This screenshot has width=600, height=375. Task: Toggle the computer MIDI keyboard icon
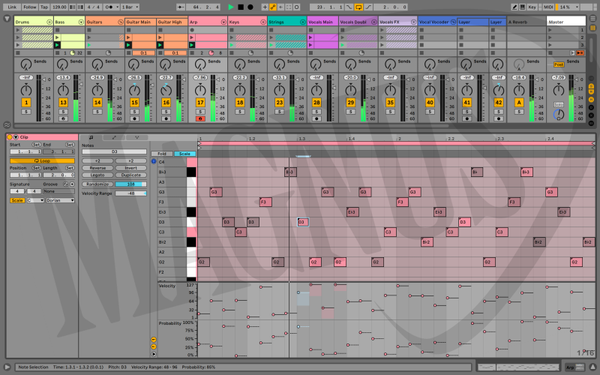point(522,7)
